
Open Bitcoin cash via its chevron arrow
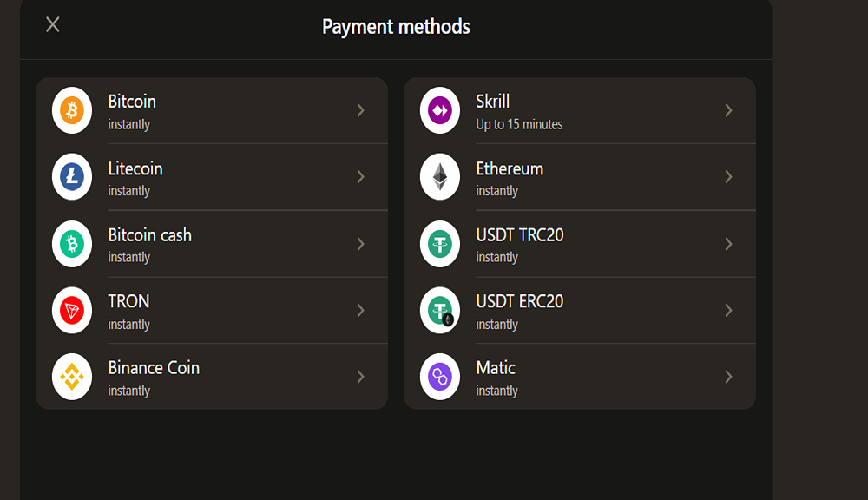pyautogui.click(x=361, y=244)
